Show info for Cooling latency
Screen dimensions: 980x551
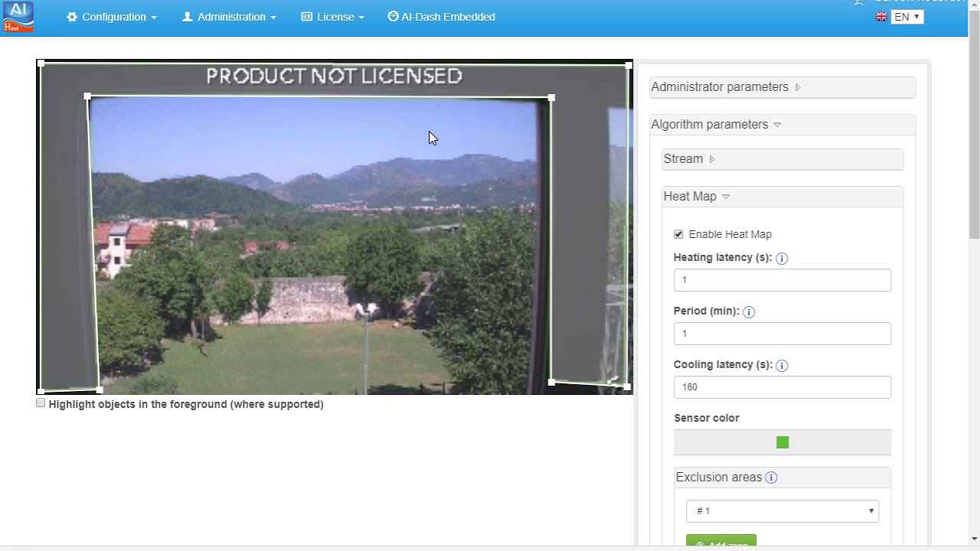point(782,366)
